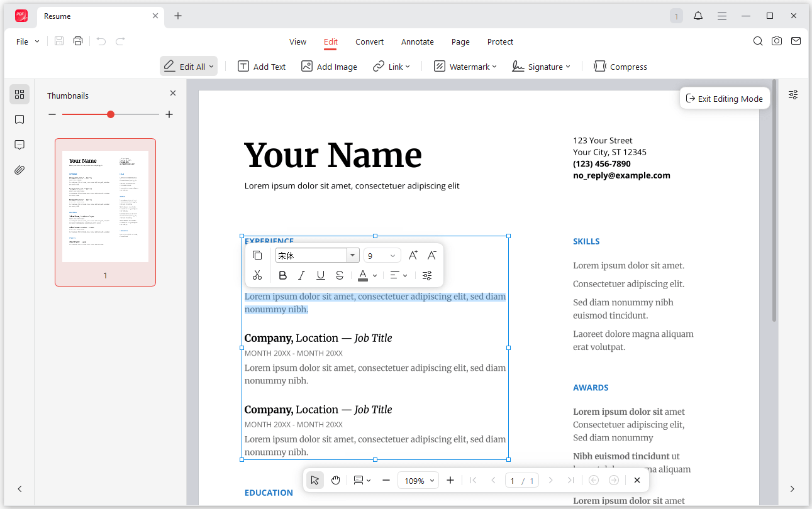Screen dimensions: 812x509
Task: Click the screenshot camera icon
Action: coord(777,41)
